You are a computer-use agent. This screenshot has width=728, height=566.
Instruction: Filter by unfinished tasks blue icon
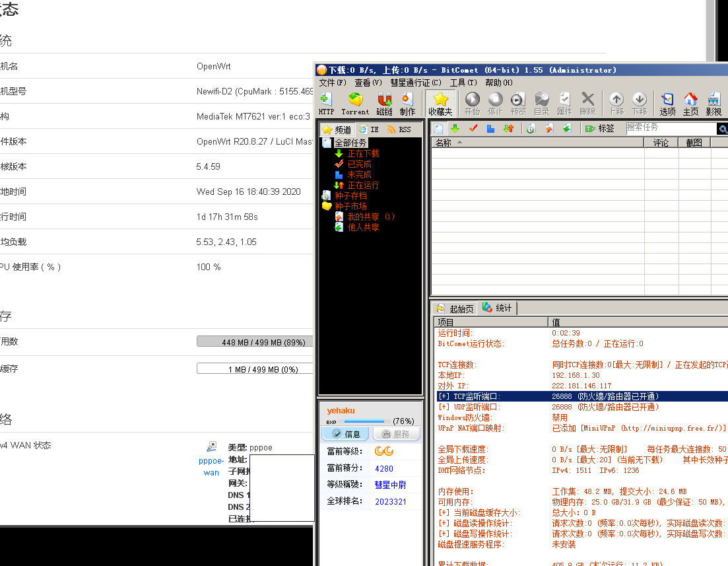490,128
